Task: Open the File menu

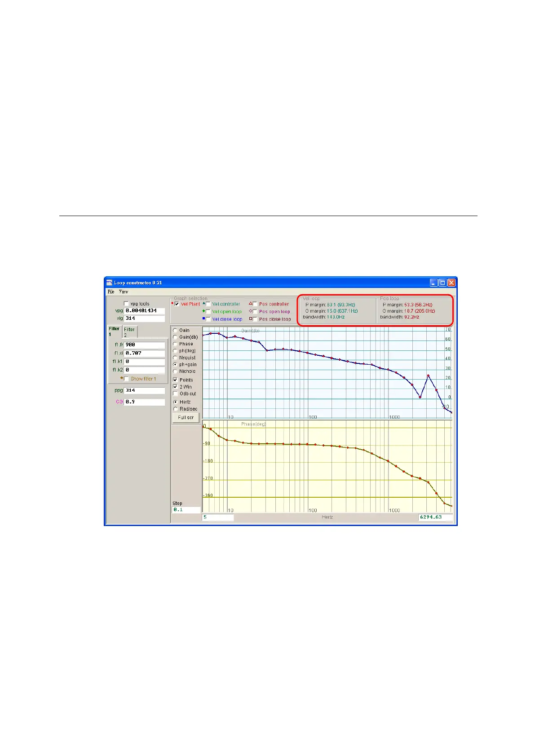Action: click(x=111, y=292)
